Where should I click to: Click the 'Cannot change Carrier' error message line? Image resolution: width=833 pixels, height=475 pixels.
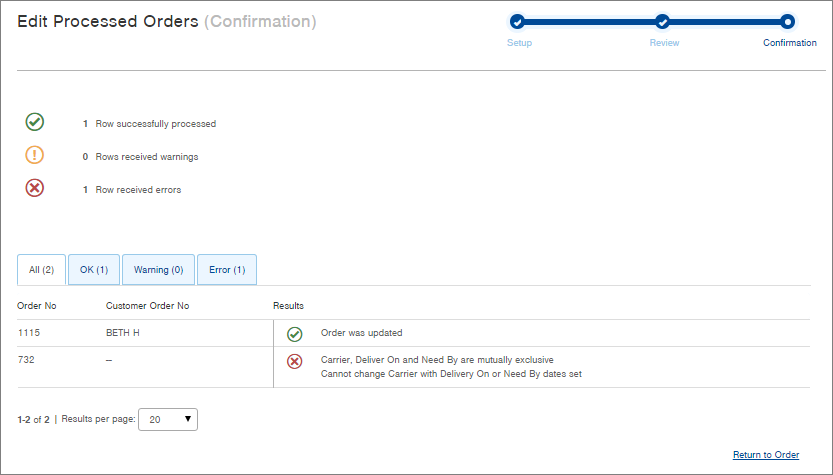pyautogui.click(x=451, y=374)
